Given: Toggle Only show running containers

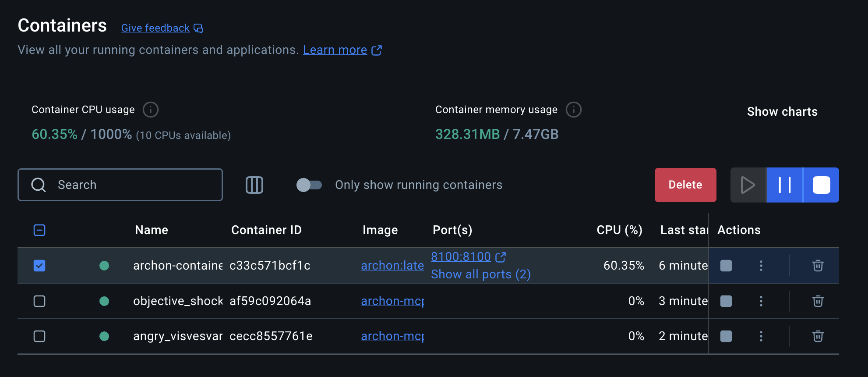Looking at the screenshot, I should [x=309, y=185].
